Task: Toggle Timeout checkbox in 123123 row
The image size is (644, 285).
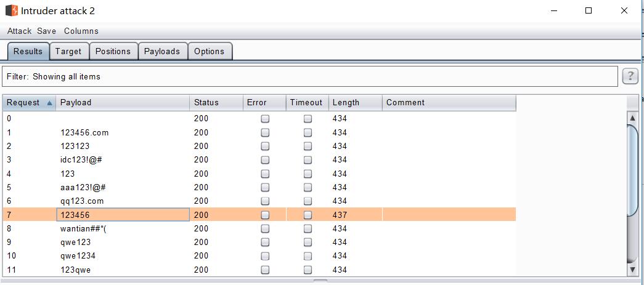Action: [x=308, y=146]
